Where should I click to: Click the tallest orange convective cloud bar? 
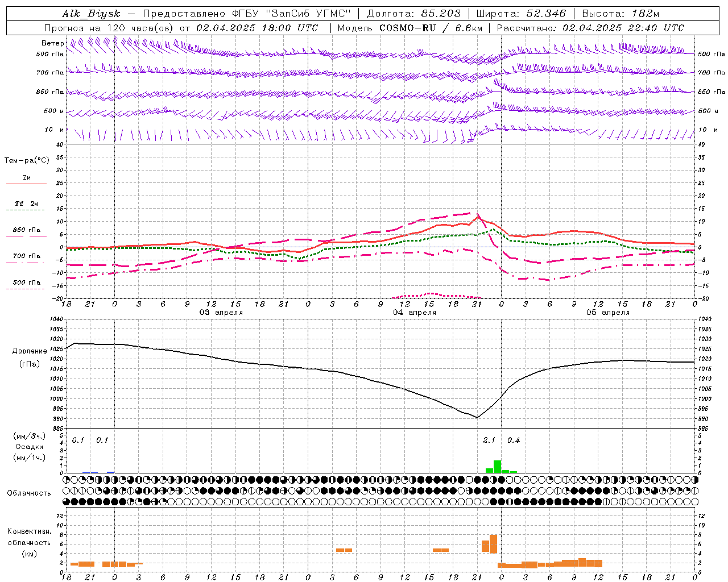pyautogui.click(x=493, y=544)
